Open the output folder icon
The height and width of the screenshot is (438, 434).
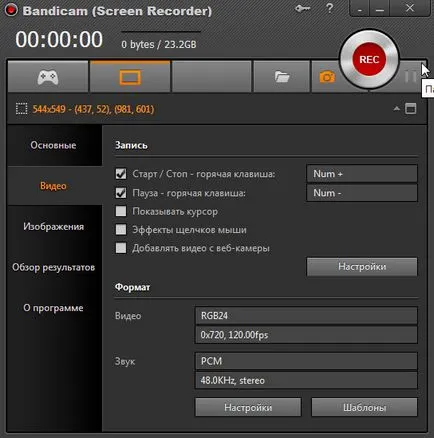coord(282,77)
